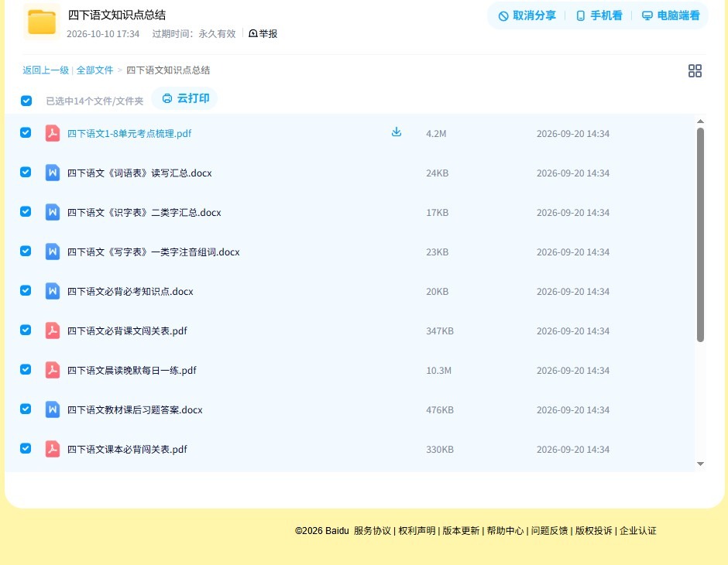Open file 四下语文《写字表》一类字注音组词.docx

153,252
